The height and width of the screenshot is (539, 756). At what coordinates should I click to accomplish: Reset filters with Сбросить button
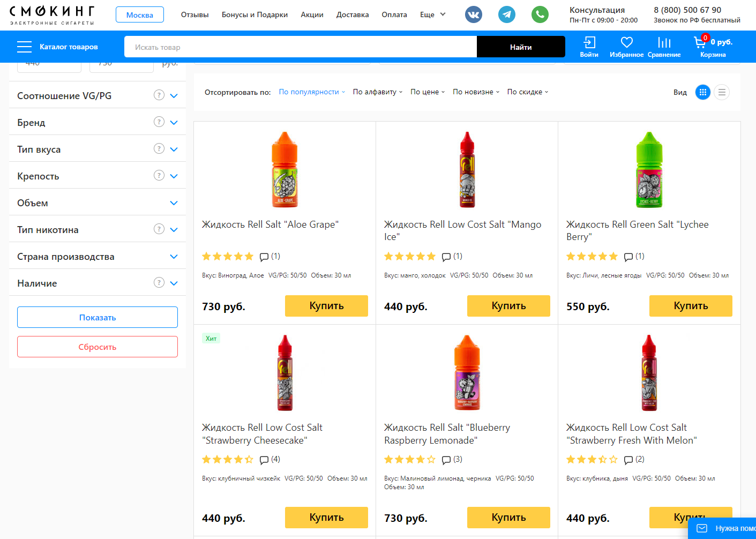tap(98, 347)
